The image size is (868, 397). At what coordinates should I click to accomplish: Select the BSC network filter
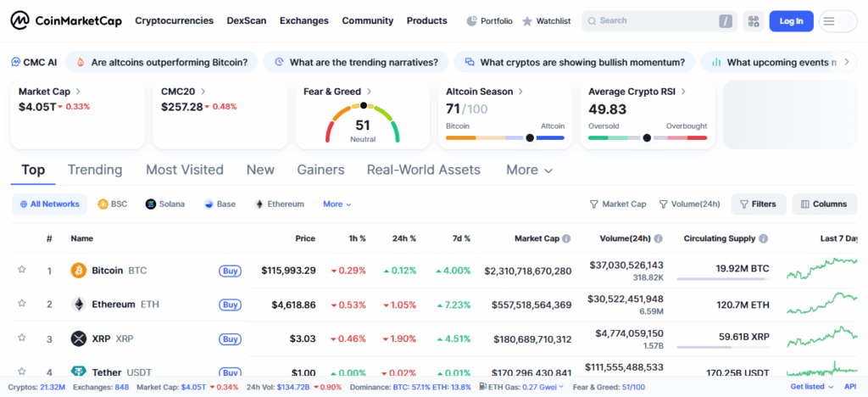pyautogui.click(x=113, y=204)
